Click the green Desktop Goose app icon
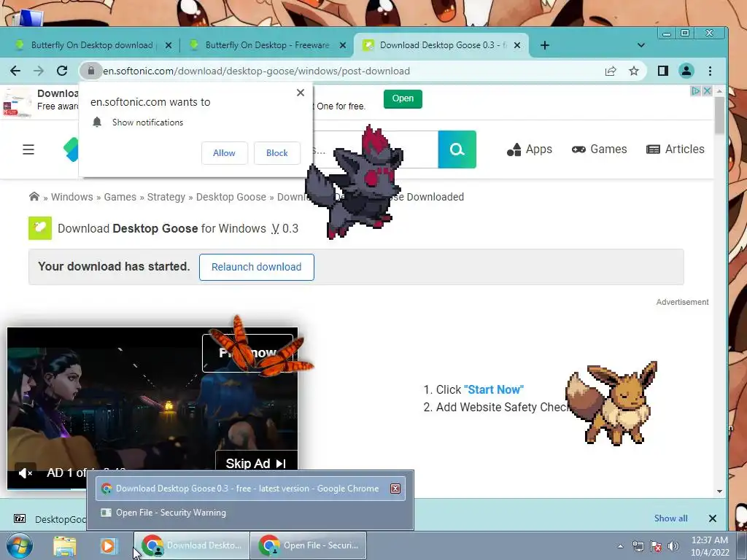 [x=40, y=228]
